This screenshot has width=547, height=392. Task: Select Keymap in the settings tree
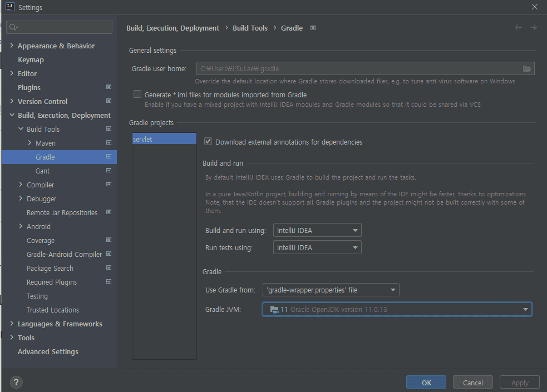pyautogui.click(x=31, y=59)
